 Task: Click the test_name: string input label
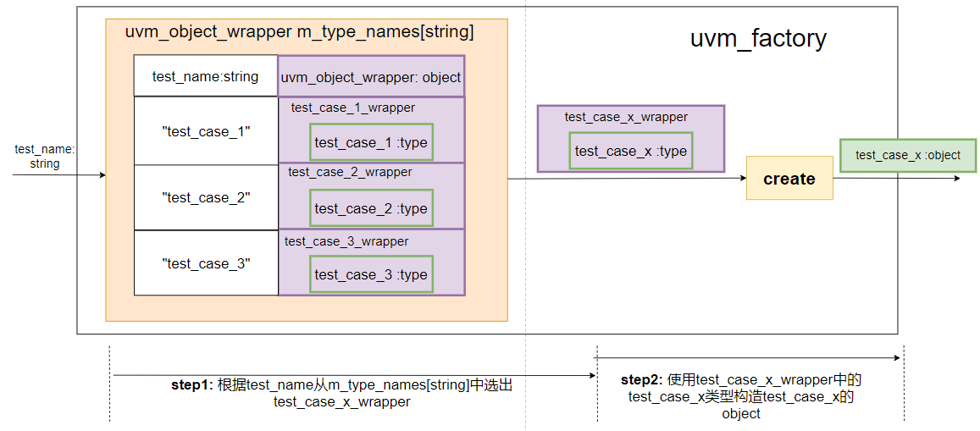click(44, 157)
